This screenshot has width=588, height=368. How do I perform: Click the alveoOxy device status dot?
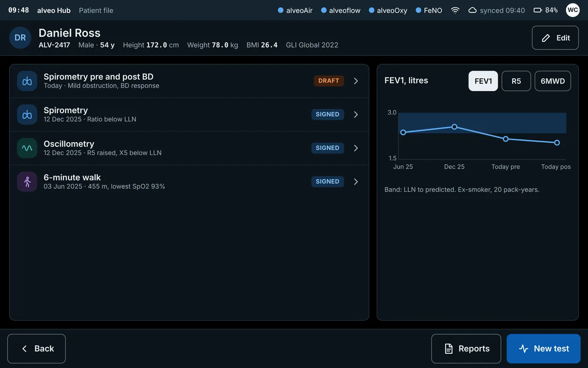372,10
